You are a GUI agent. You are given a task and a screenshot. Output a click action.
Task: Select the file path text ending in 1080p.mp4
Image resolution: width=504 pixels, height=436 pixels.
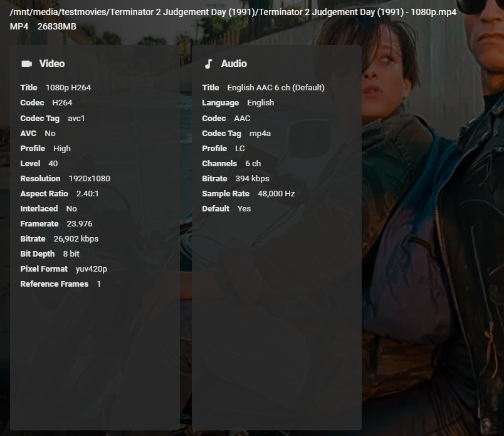click(233, 12)
